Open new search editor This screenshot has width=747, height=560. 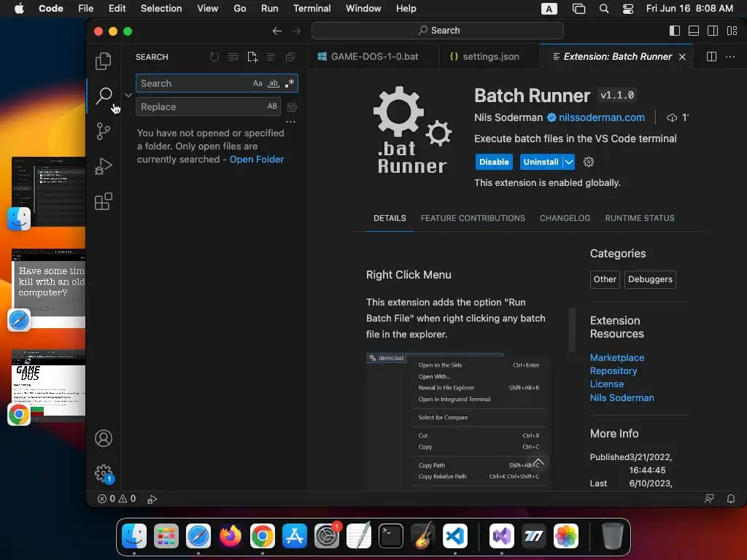[252, 57]
